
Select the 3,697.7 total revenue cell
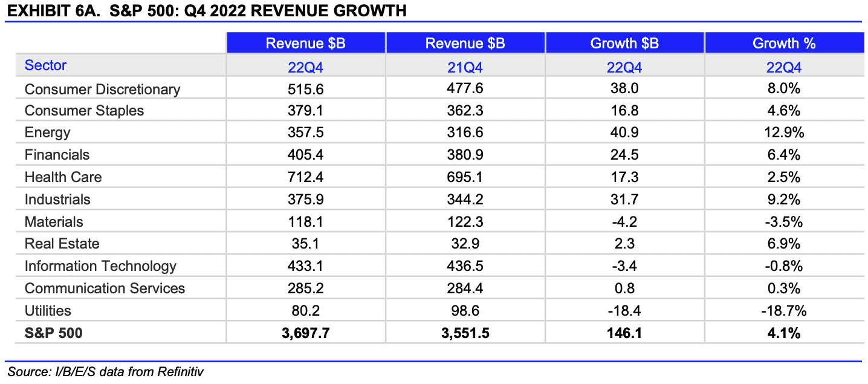(305, 333)
